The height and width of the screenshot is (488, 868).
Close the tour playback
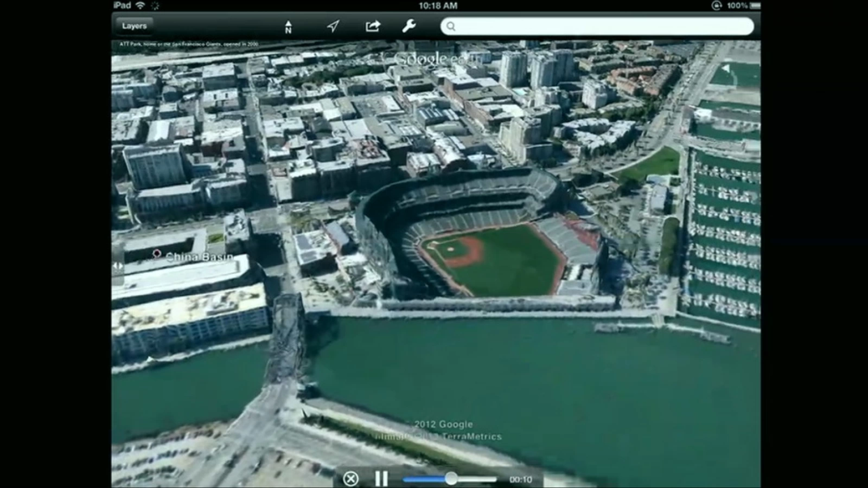(x=350, y=479)
